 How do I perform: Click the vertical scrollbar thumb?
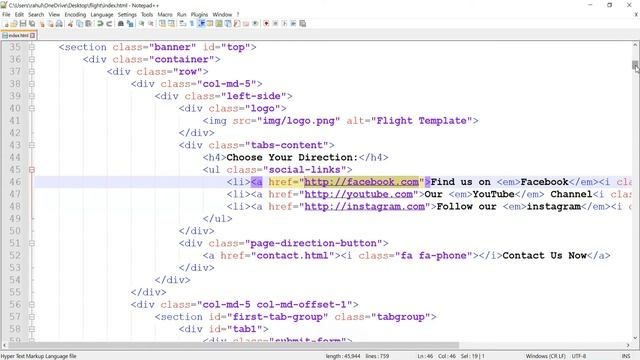coord(635,65)
